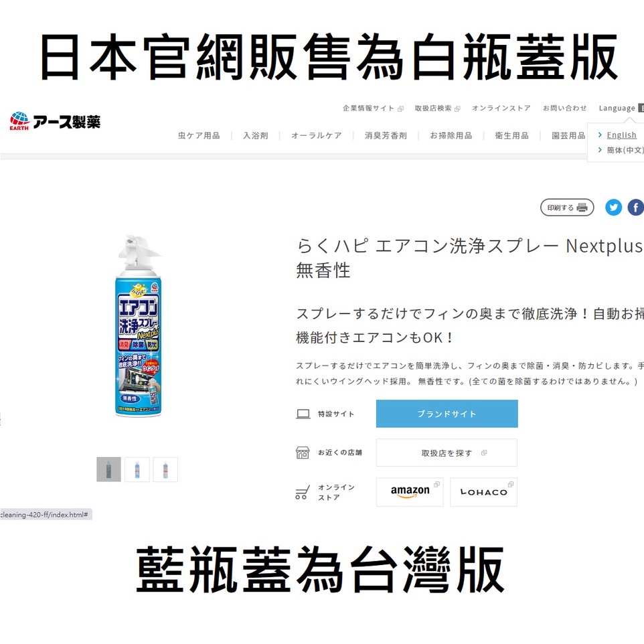The image size is (644, 644).
Task: Click the 印刷する print button
Action: coord(567,208)
